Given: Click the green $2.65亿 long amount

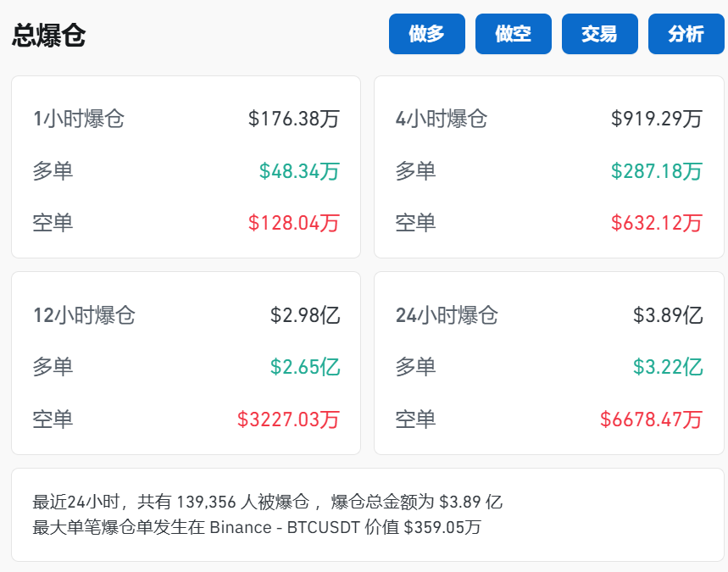Looking at the screenshot, I should [308, 367].
